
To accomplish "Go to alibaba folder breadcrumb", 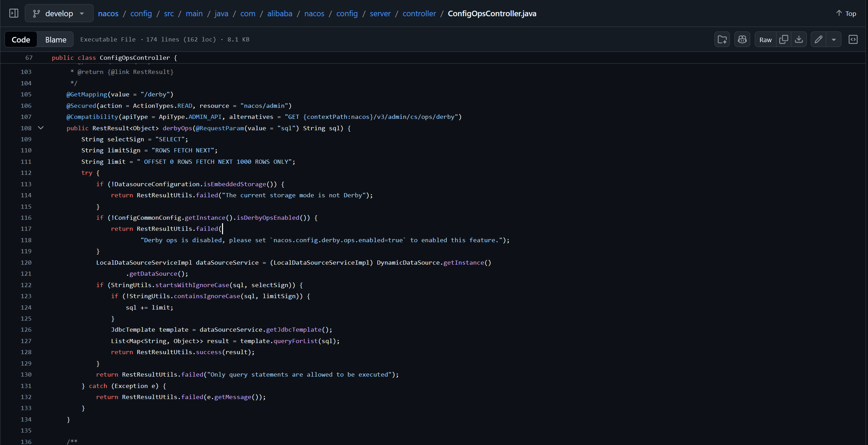I will click(x=280, y=13).
